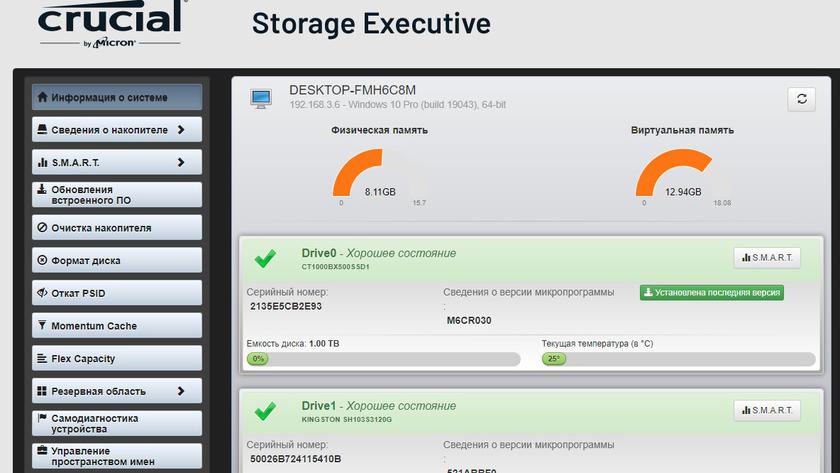Select Формат диска in sidebar
840x473 pixels.
117,261
